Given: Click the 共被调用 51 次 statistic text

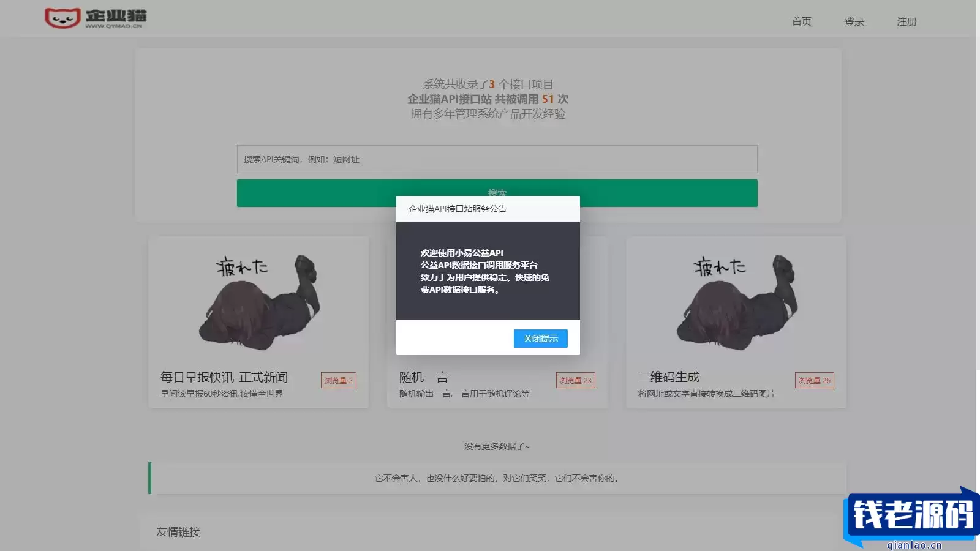Looking at the screenshot, I should 532,99.
